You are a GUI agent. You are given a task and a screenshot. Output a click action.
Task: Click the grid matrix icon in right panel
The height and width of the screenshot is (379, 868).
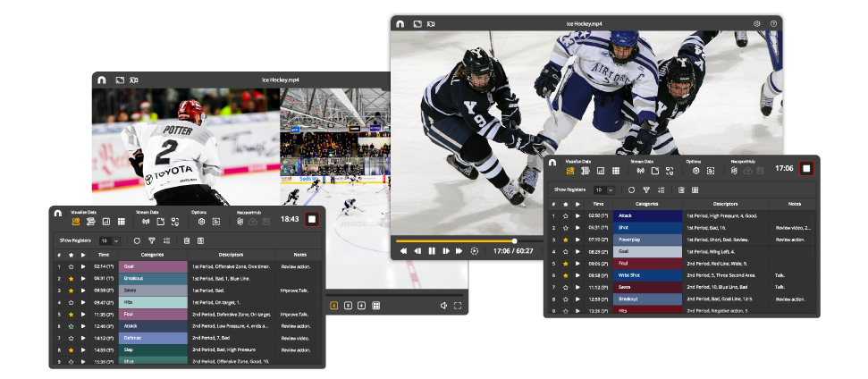615,170
